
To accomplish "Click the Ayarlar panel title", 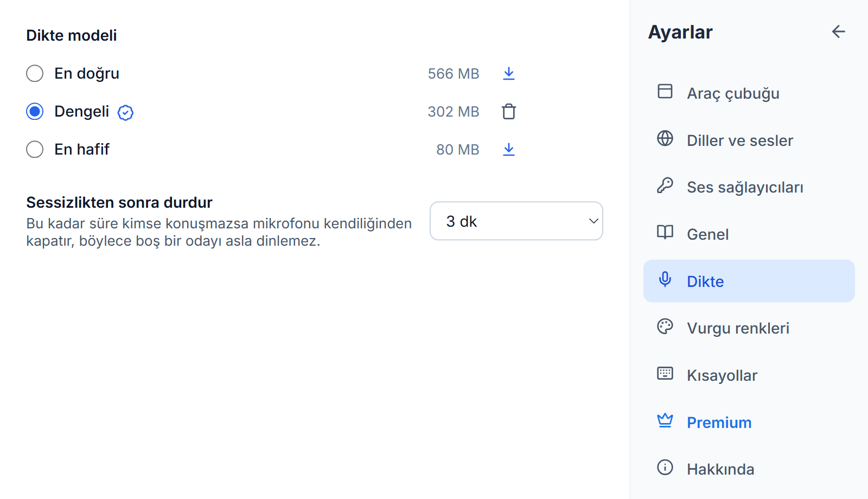I will tap(680, 33).
